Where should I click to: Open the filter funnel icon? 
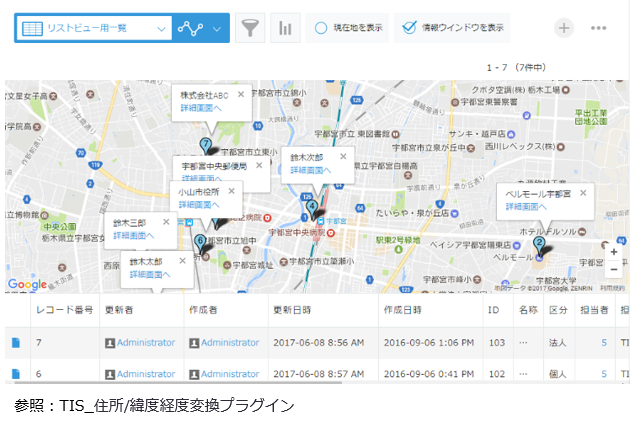[x=250, y=28]
